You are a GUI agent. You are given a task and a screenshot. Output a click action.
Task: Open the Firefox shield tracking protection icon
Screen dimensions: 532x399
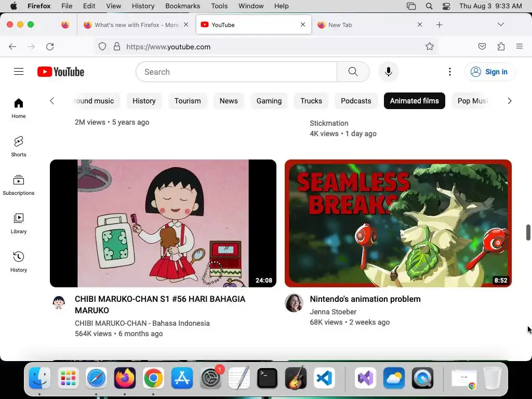point(102,46)
